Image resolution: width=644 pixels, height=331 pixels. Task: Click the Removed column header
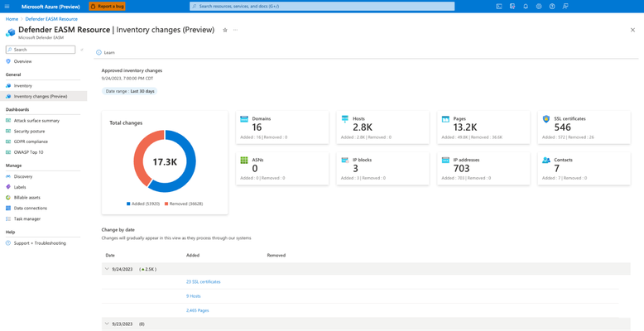click(x=276, y=255)
